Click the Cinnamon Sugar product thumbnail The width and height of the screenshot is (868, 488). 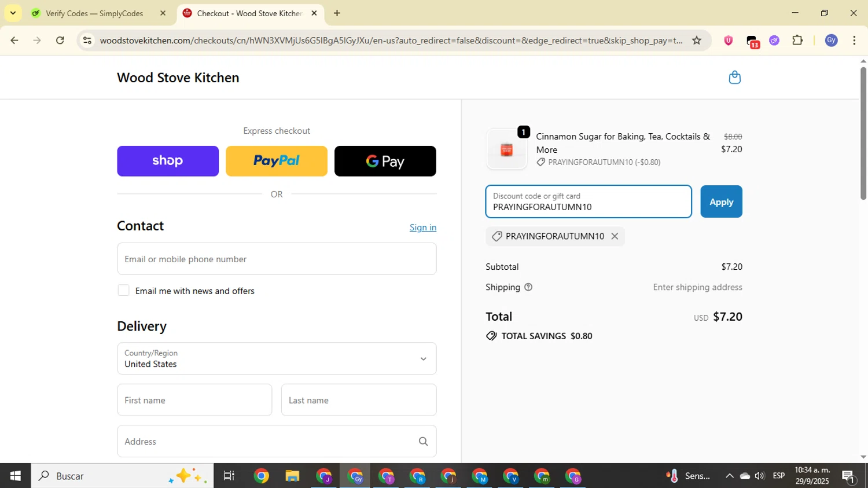(506, 149)
